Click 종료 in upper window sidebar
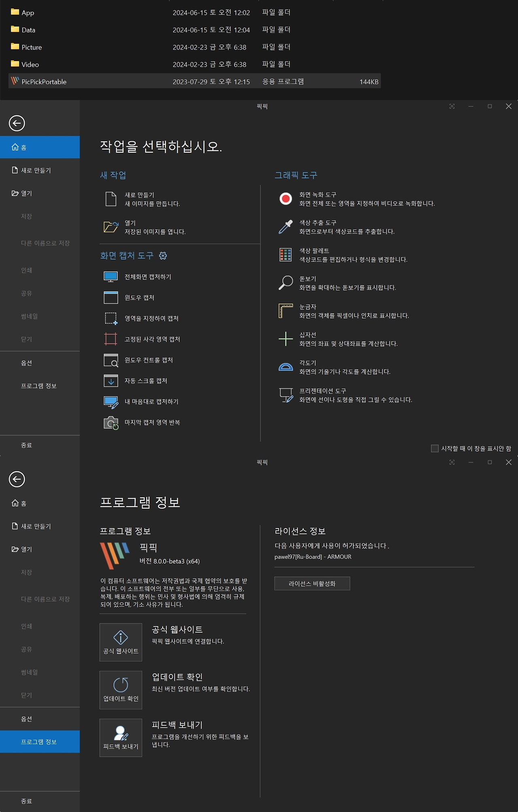 click(x=40, y=445)
